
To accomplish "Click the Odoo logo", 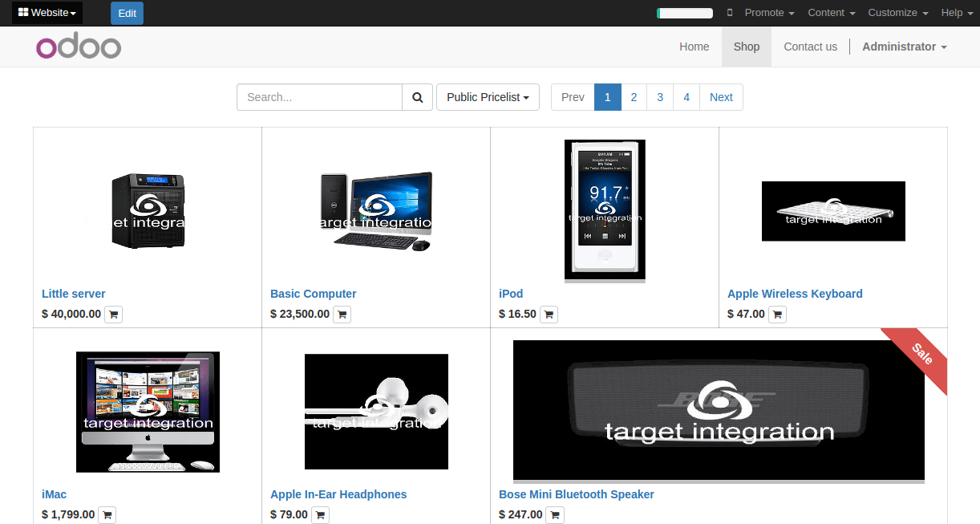I will (79, 47).
